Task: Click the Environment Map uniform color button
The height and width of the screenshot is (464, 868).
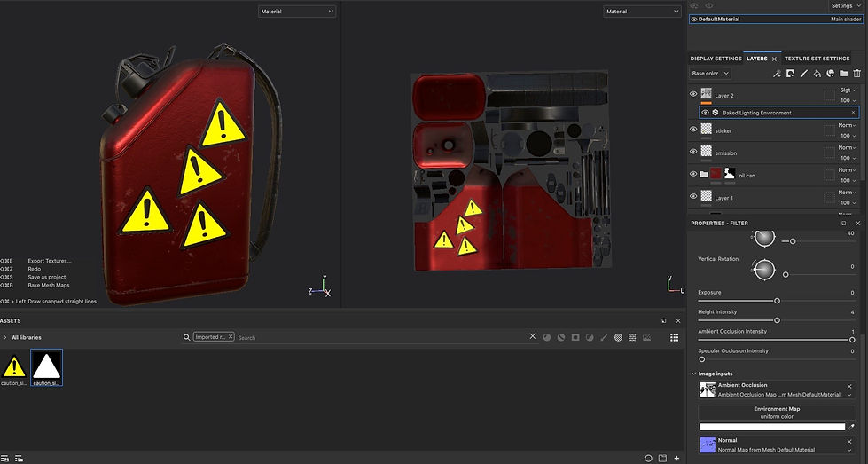Action: [x=777, y=413]
